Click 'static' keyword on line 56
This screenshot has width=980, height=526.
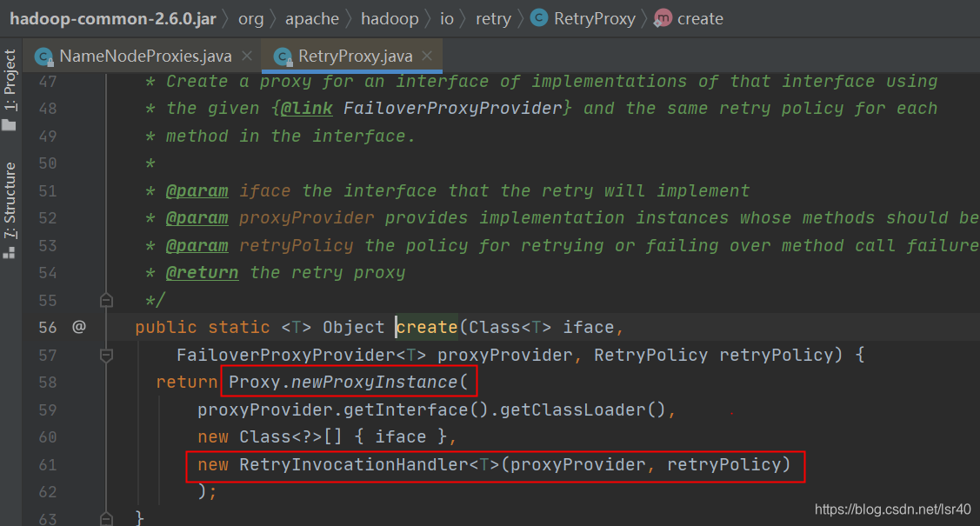[239, 328]
